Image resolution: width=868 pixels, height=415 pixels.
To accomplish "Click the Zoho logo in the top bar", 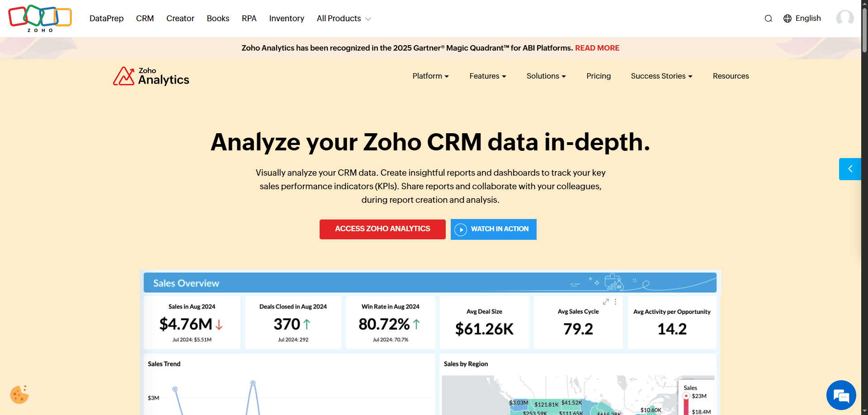I will point(40,18).
